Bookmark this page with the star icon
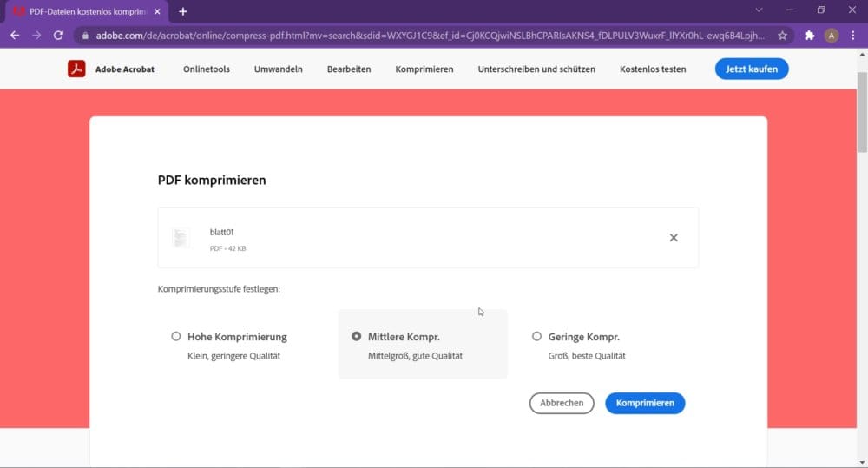The height and width of the screenshot is (468, 868). click(782, 36)
